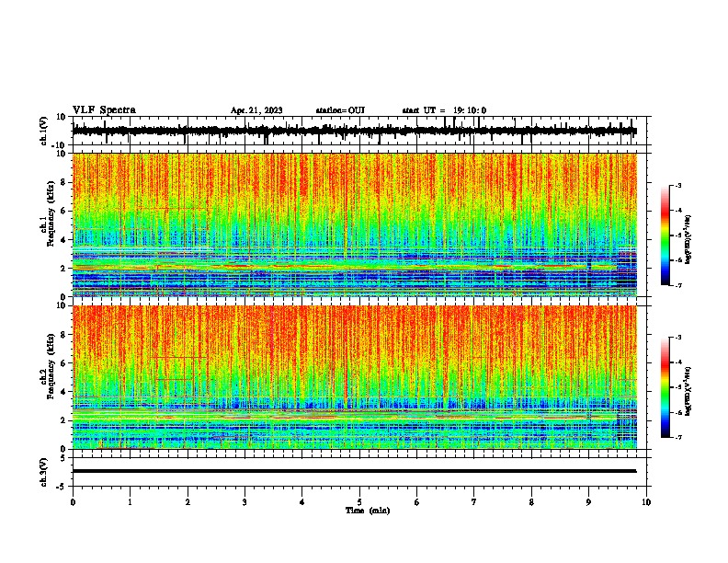
Task: Click the ch.1 color scale PSD units label
Action: [x=688, y=239]
